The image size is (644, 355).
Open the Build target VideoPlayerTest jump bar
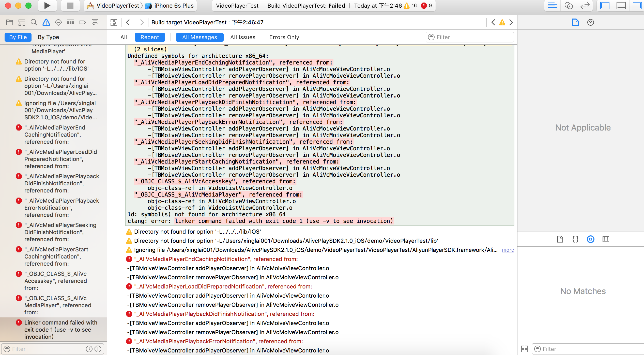[x=207, y=22]
